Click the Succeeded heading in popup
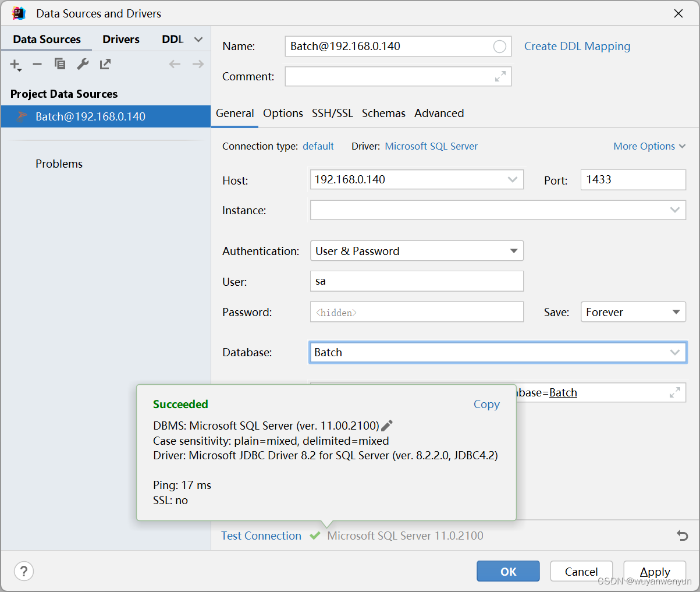 pyautogui.click(x=180, y=404)
